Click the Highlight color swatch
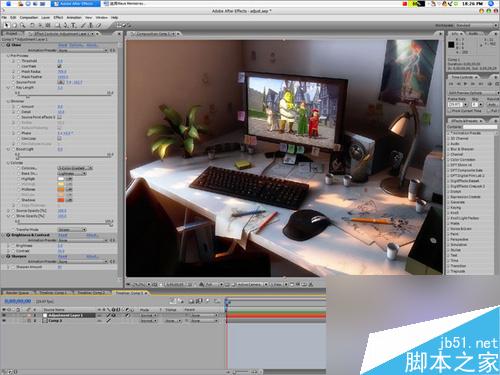500x375 pixels. click(61, 179)
